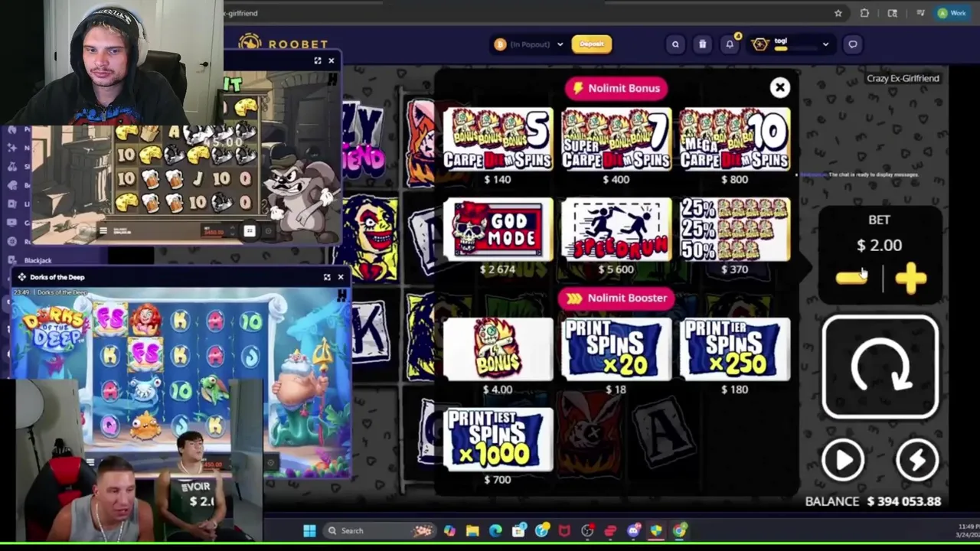This screenshot has width=980, height=551.
Task: Choose Print Spins x20 booster
Action: 616,349
